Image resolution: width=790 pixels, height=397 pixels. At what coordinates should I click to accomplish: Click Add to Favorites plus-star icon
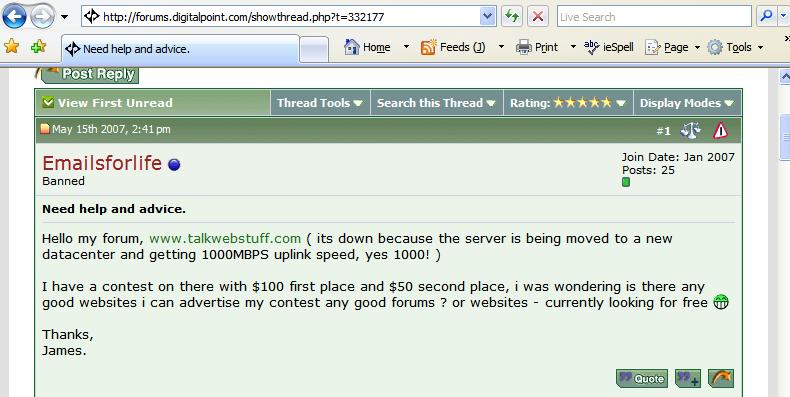coord(38,47)
